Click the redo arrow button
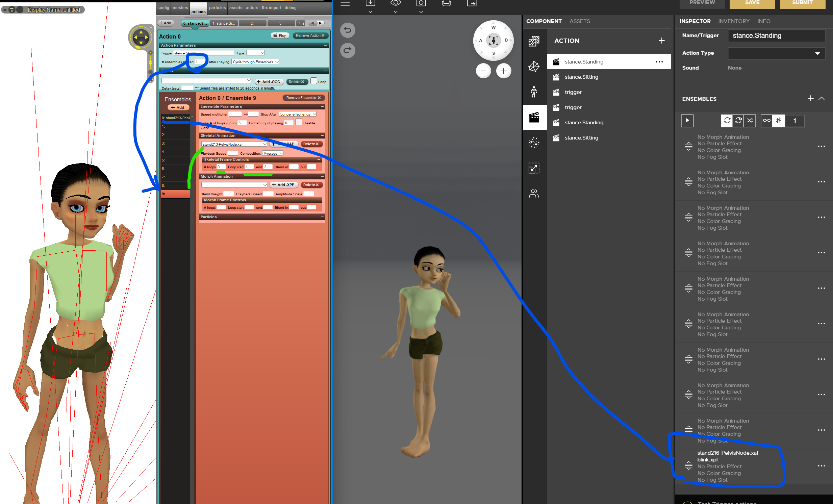 [x=347, y=50]
